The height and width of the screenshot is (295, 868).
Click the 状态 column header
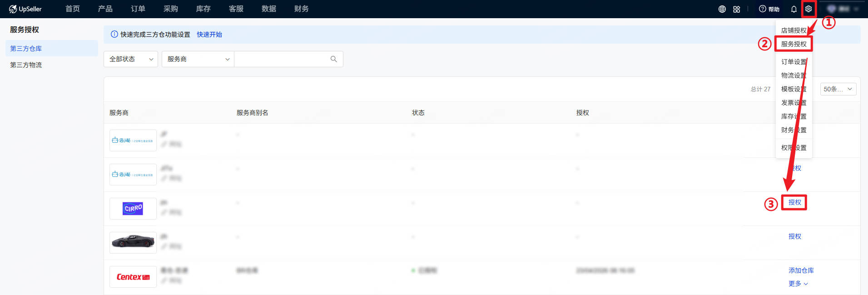click(418, 113)
